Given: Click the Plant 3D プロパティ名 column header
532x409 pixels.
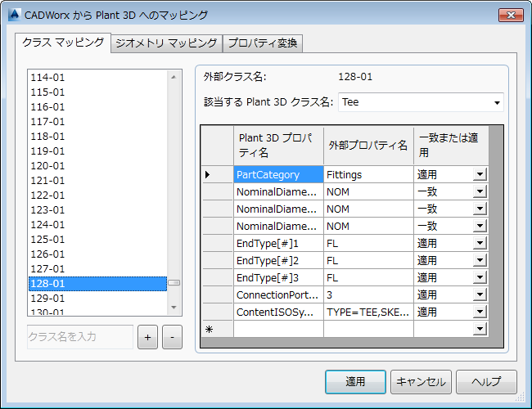Looking at the screenshot, I should pyautogui.click(x=278, y=146).
